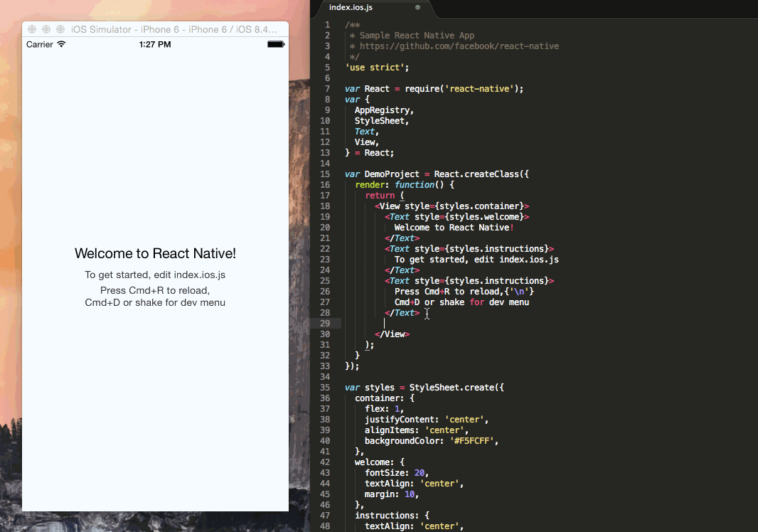Viewport: 758px width, 532px height.
Task: Click 'Press Cmd+R to reload,' in simulator
Action: click(x=155, y=290)
